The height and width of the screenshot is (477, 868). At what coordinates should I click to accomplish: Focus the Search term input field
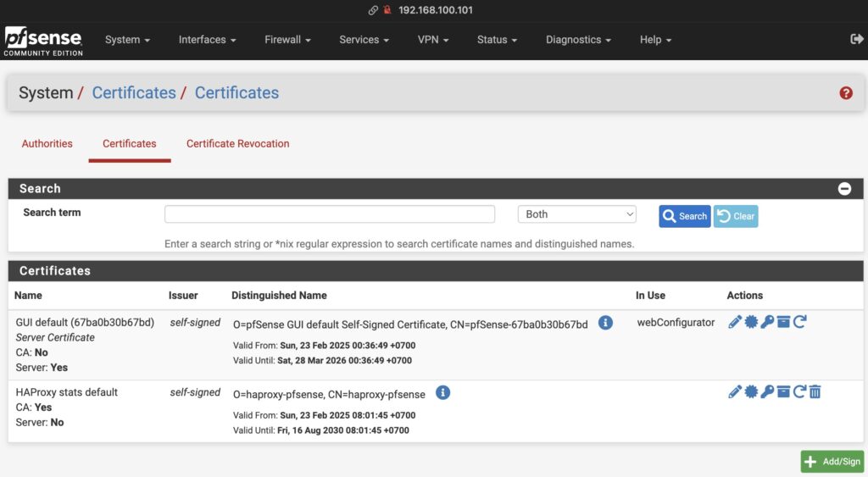[330, 214]
